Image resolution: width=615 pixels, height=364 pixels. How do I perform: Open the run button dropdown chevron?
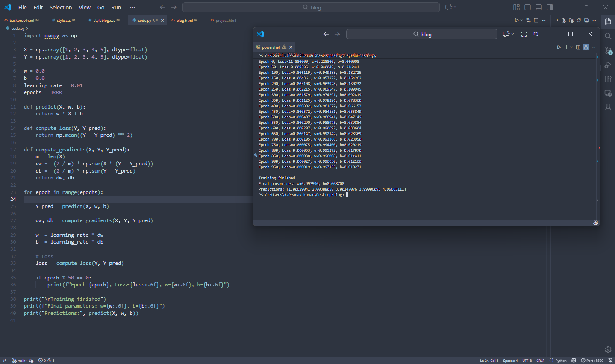[x=521, y=20]
